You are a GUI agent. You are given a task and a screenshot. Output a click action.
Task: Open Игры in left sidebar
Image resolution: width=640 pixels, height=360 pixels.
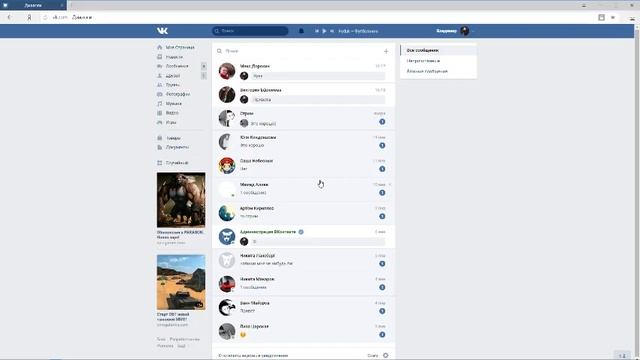(171, 122)
